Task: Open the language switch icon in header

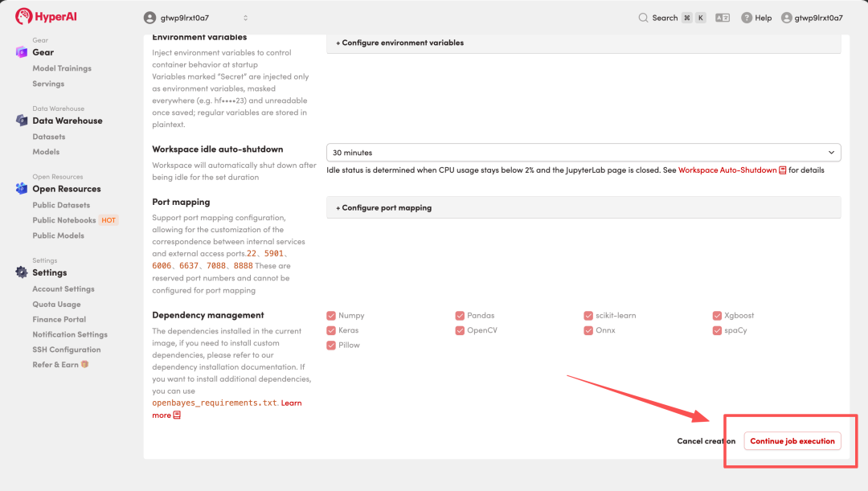Action: pos(723,18)
